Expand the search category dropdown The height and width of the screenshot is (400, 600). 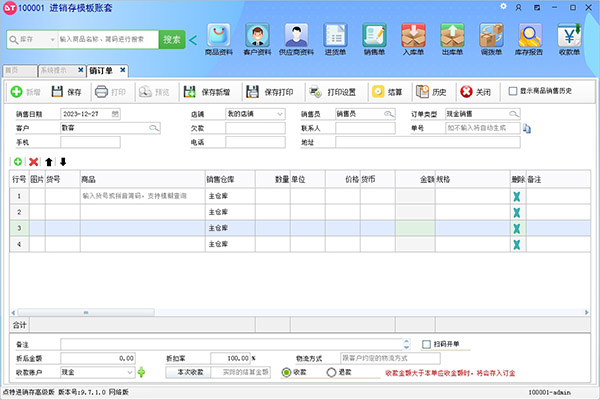(52, 39)
